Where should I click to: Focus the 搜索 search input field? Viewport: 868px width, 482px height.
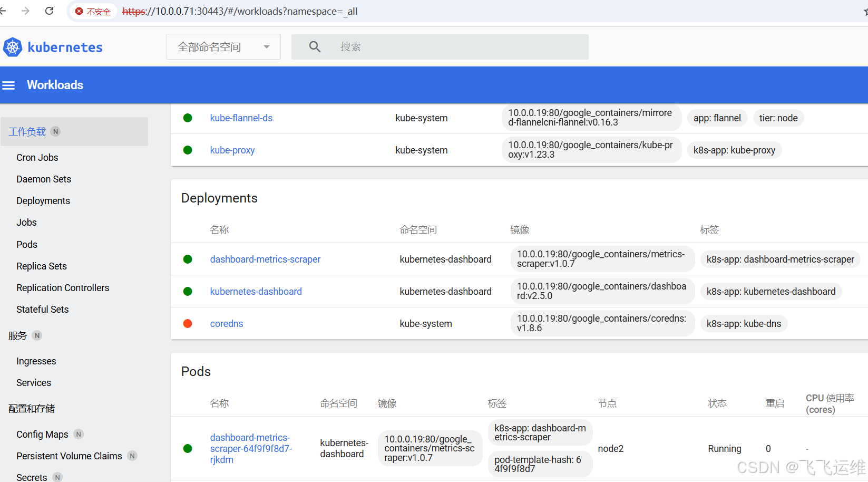pyautogui.click(x=440, y=47)
